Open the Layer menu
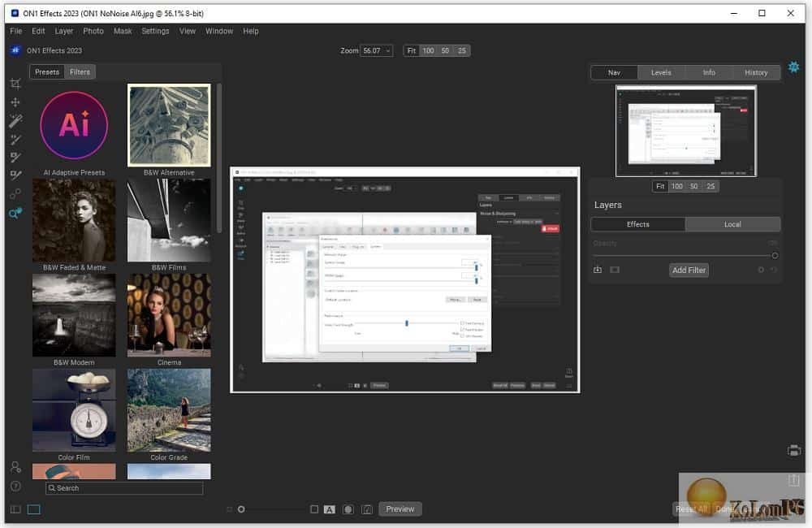 (64, 31)
